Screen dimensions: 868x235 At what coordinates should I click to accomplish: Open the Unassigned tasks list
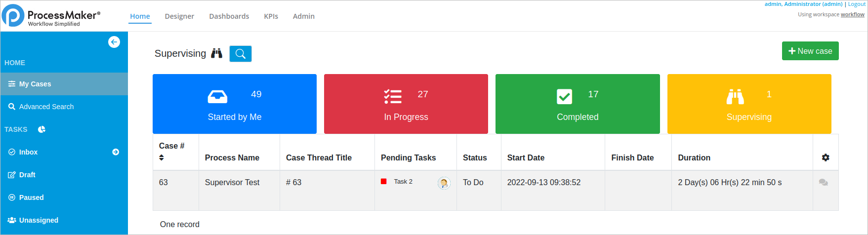(x=39, y=220)
